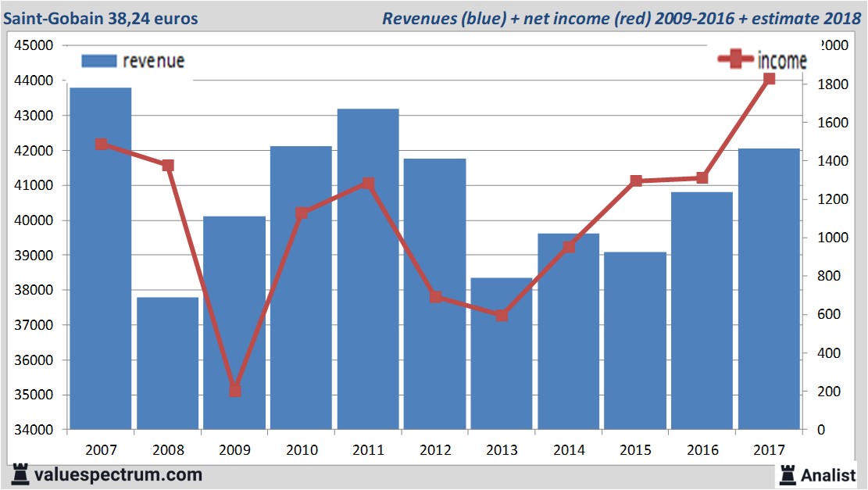The image size is (868, 490).
Task: Select the 2011 income data point marker
Action: click(x=368, y=184)
